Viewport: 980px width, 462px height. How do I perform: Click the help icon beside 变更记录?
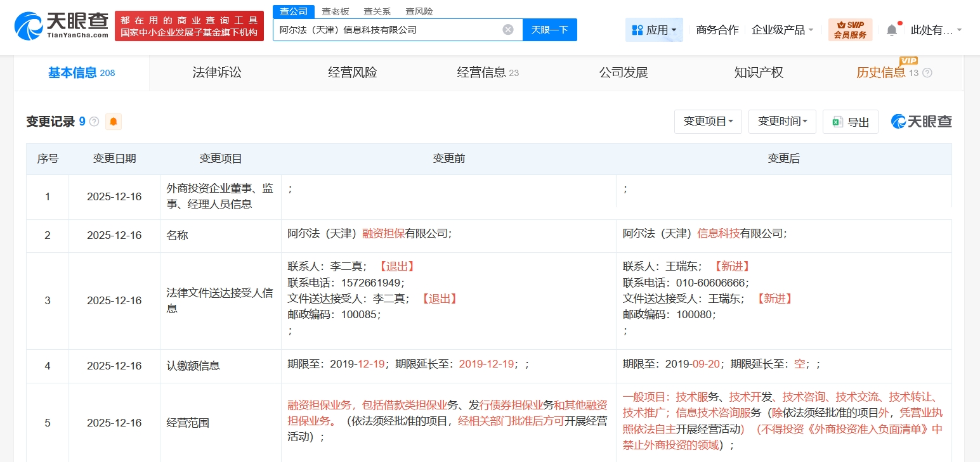[95, 122]
